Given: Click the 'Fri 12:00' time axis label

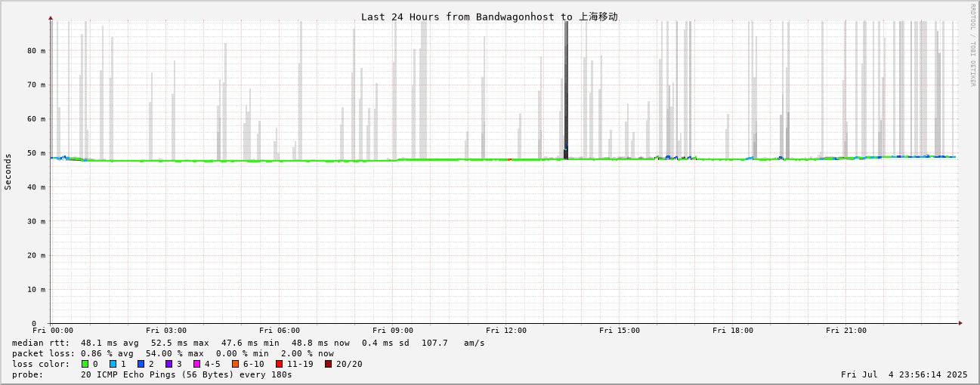Looking at the screenshot, I should tap(506, 331).
